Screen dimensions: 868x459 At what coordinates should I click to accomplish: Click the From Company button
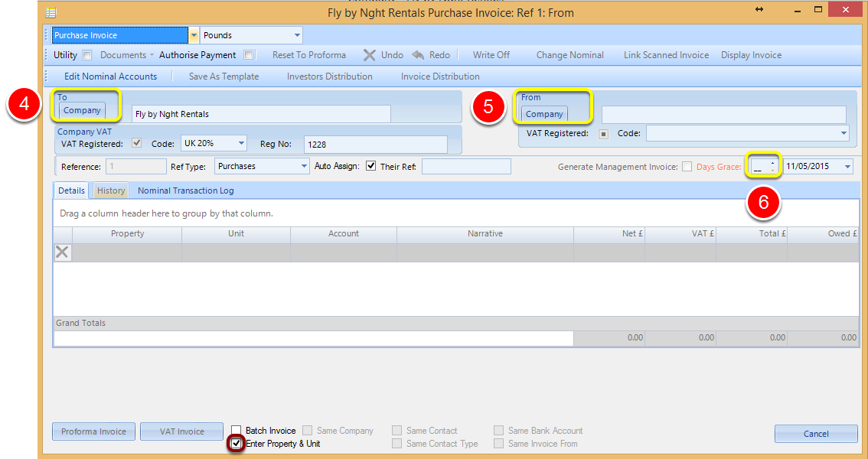pos(544,114)
